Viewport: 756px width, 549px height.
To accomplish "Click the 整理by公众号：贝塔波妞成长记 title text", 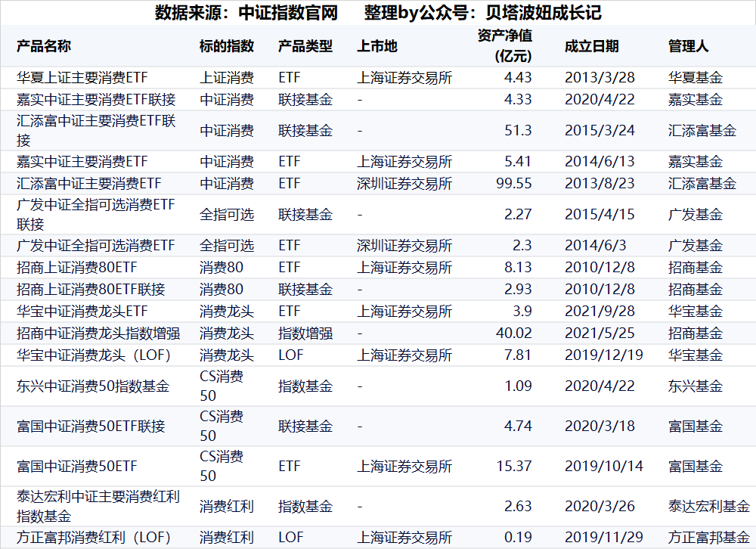I will click(x=482, y=13).
